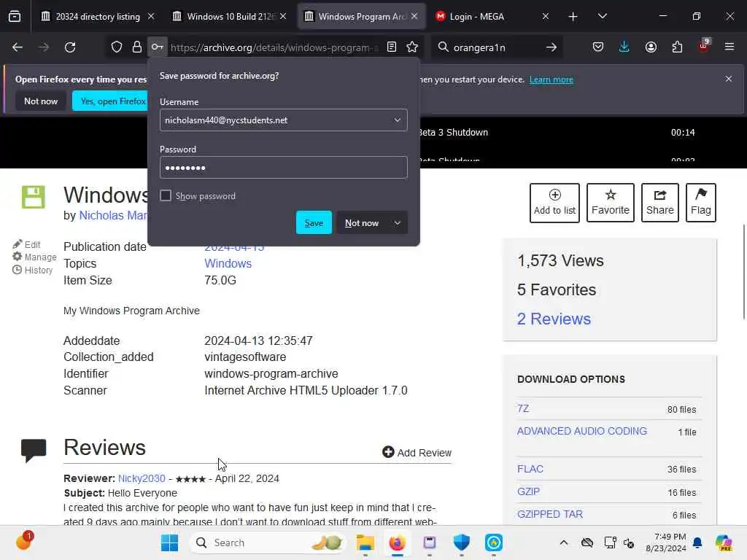747x560 pixels.
Task: Open a new tab with plus button
Action: (573, 17)
